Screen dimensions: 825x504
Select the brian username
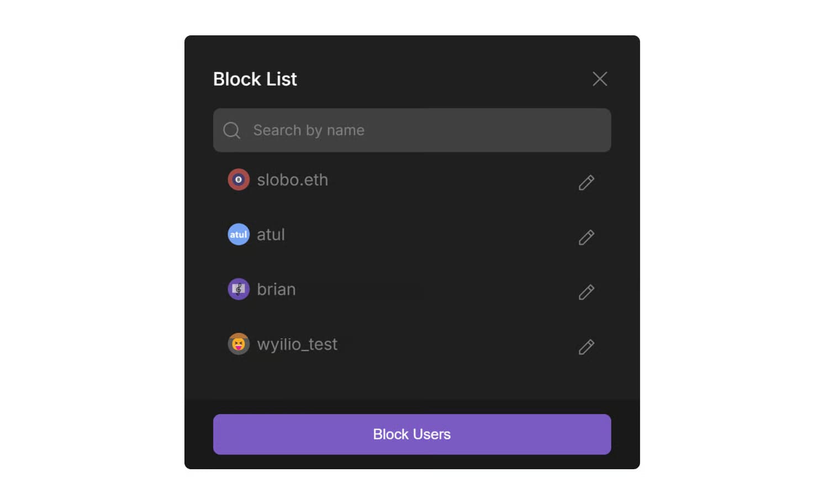coord(276,289)
